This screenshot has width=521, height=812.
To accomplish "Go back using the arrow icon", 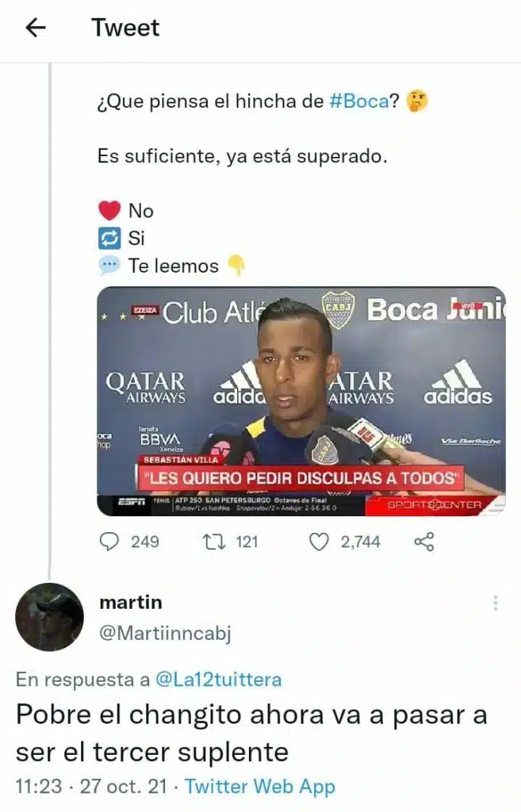I will 36,28.
